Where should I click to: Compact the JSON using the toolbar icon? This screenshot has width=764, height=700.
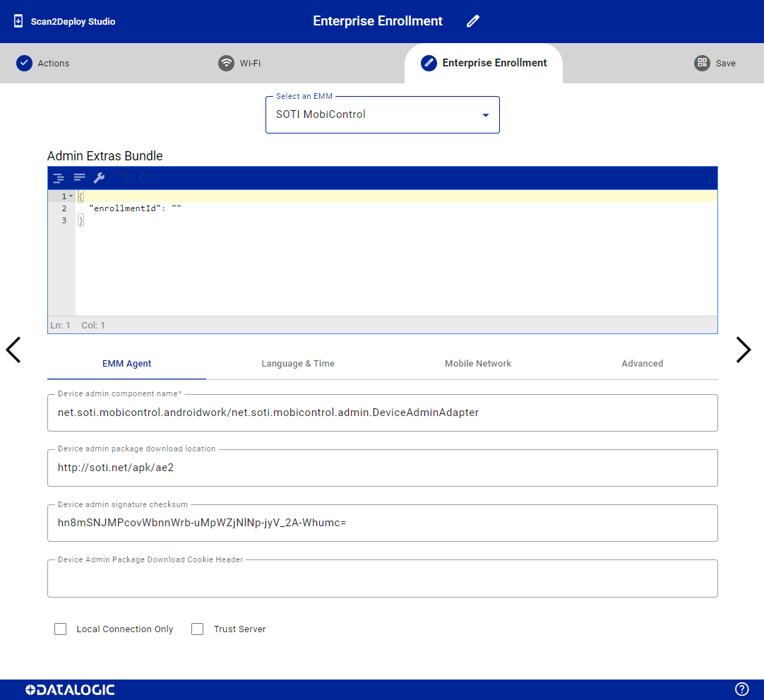click(79, 177)
